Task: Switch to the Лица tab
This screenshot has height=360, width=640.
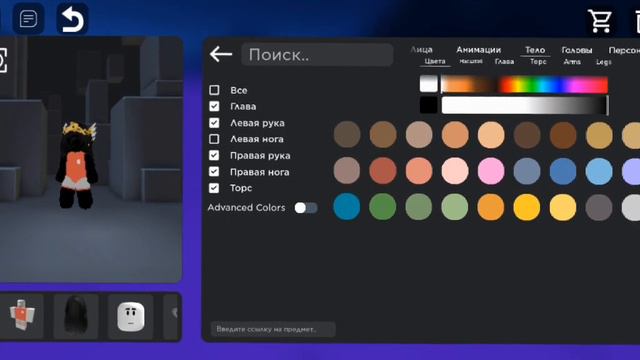Action: [422, 50]
